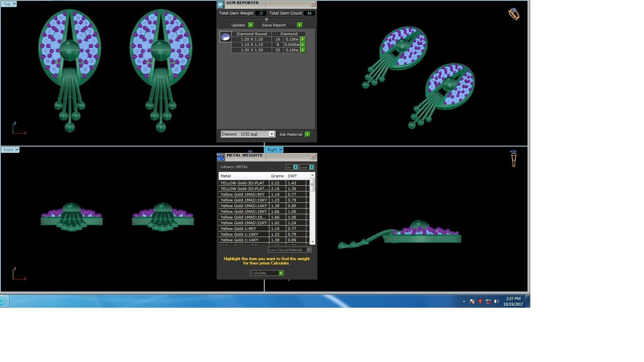
Task: Expand the Right viewport menu arrow
Action: tap(281, 150)
